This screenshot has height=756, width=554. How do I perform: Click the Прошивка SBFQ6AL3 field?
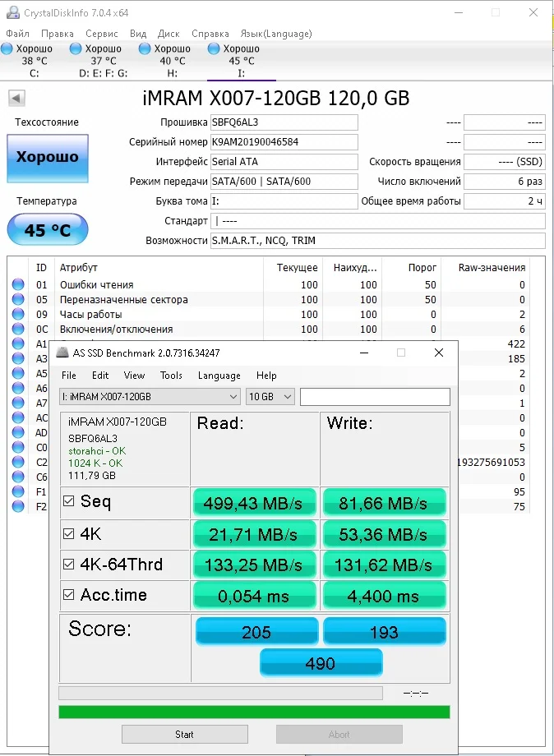tap(284, 122)
